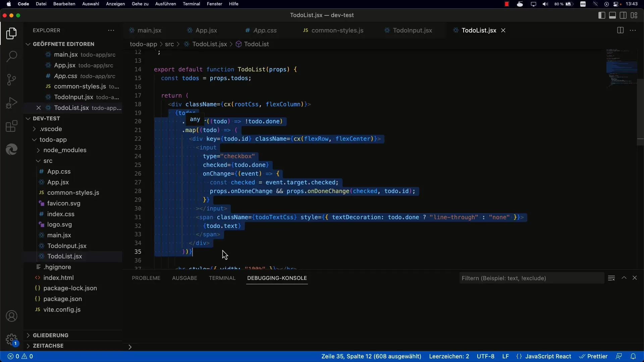Collapse the DEV-TEST folder section

[46, 118]
